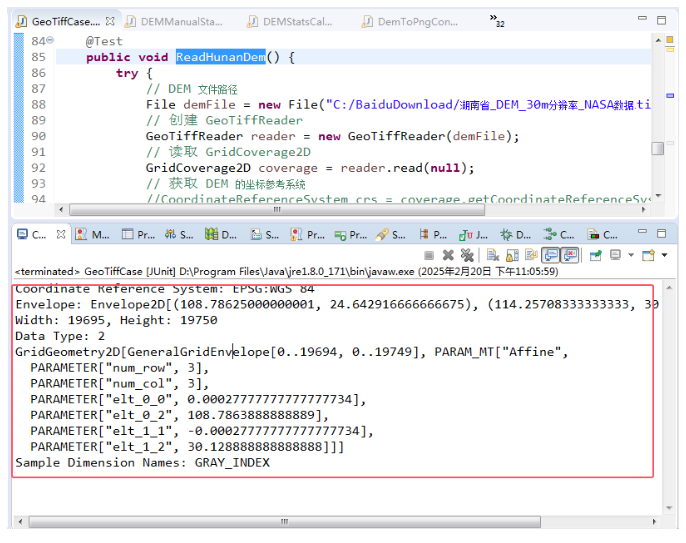Image resolution: width=686 pixels, height=543 pixels.
Task: Close the GeoTiffCase editor tab
Action: (110, 21)
